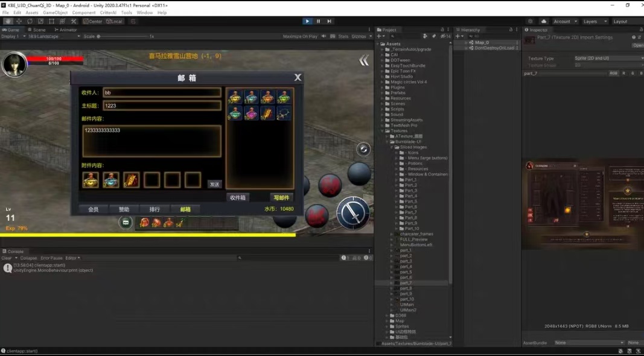The image size is (644, 356).
Task: Click Open button in Inspector
Action: (x=638, y=46)
